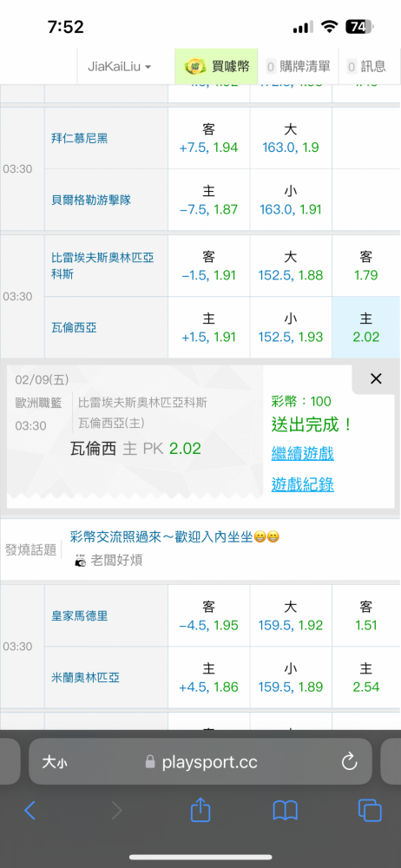
Task: Open the 購牌清單 tab
Action: pyautogui.click(x=299, y=67)
